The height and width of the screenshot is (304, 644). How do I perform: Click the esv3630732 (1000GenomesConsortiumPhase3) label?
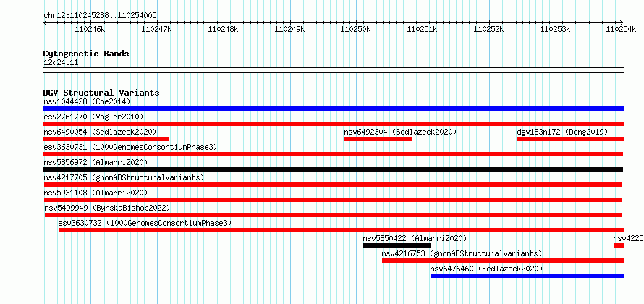145,223
